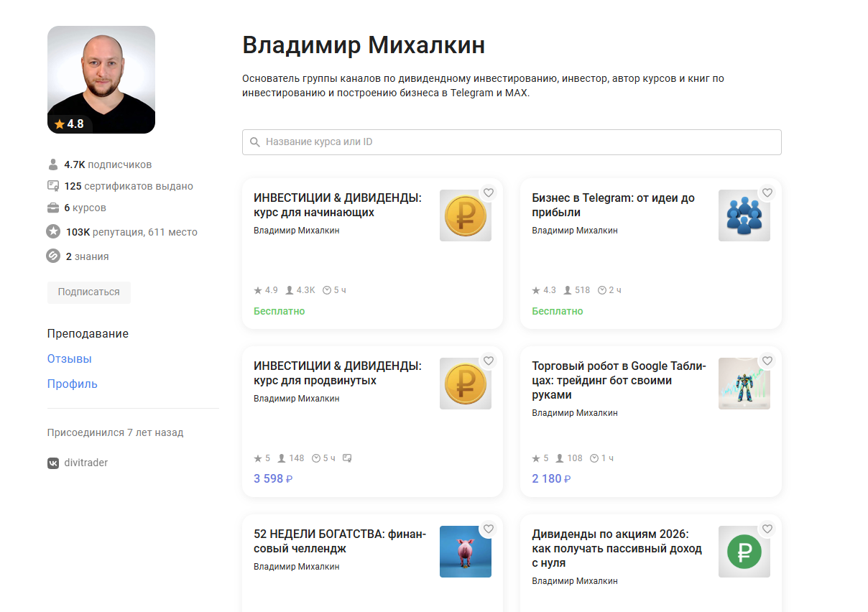Click the certificates issued icon
This screenshot has width=868, height=612.
(x=52, y=186)
